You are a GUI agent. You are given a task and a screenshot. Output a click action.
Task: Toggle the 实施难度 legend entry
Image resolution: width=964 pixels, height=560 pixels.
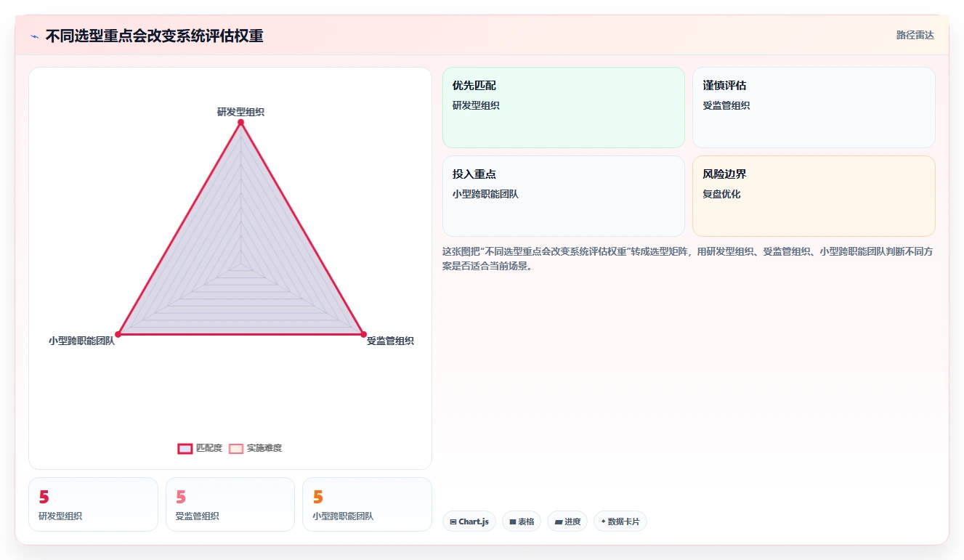(x=255, y=448)
